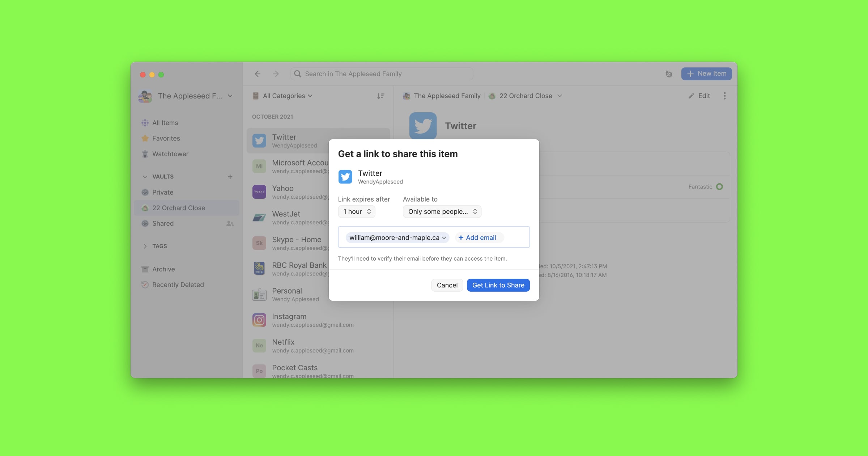The image size is (868, 456).
Task: Open the Link expires after dropdown
Action: pyautogui.click(x=357, y=212)
